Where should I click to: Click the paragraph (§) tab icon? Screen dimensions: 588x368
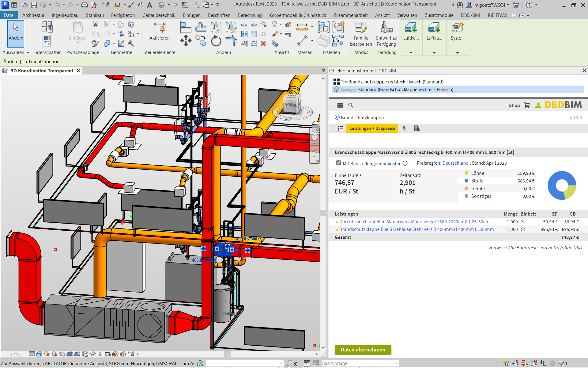click(404, 128)
